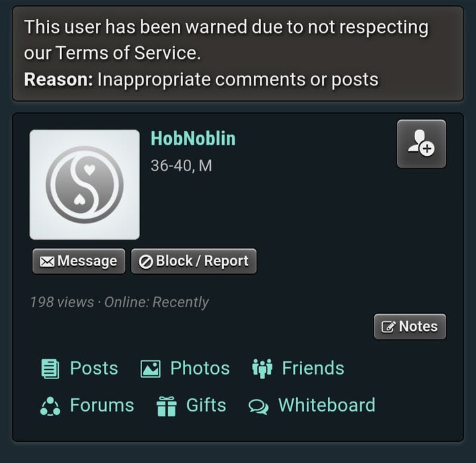Viewport: 476px width, 463px height.
Task: Click the yin-yang profile avatar
Action: pos(85,185)
